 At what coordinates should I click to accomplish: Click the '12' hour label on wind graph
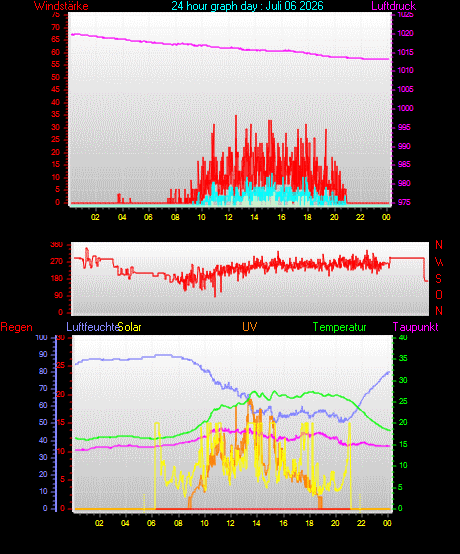(x=228, y=217)
